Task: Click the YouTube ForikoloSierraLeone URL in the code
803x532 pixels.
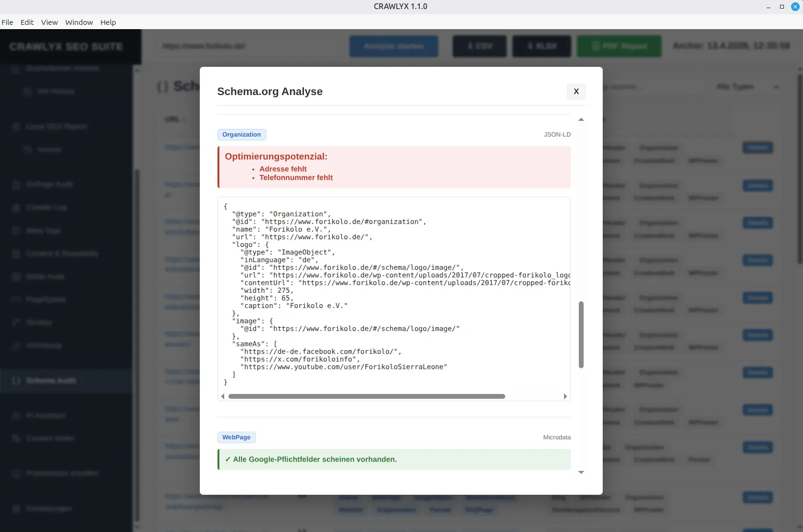Action: (x=344, y=367)
